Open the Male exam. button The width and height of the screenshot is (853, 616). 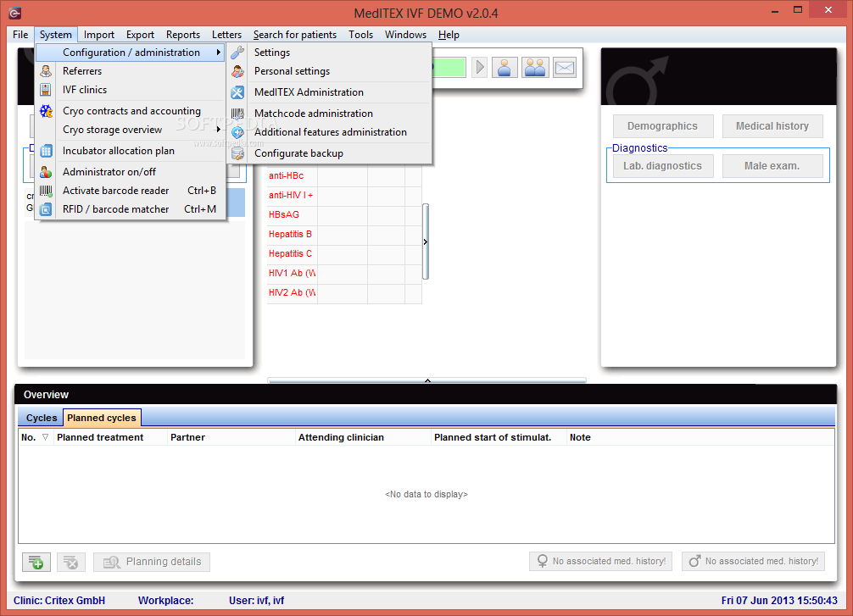(x=772, y=166)
